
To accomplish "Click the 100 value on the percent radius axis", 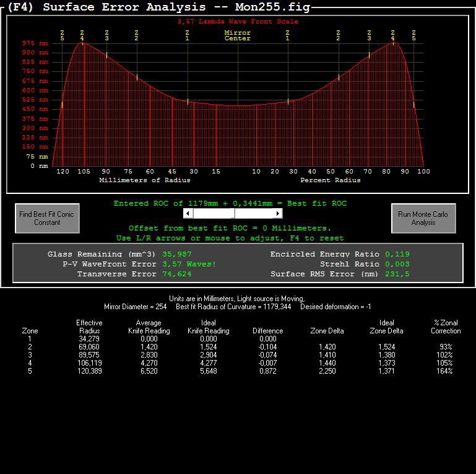I will point(423,172).
